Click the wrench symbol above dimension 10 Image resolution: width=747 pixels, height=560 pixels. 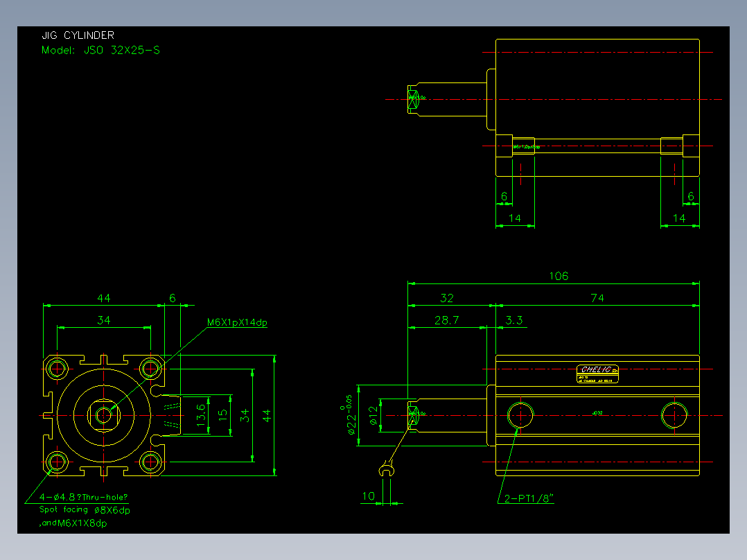point(387,469)
